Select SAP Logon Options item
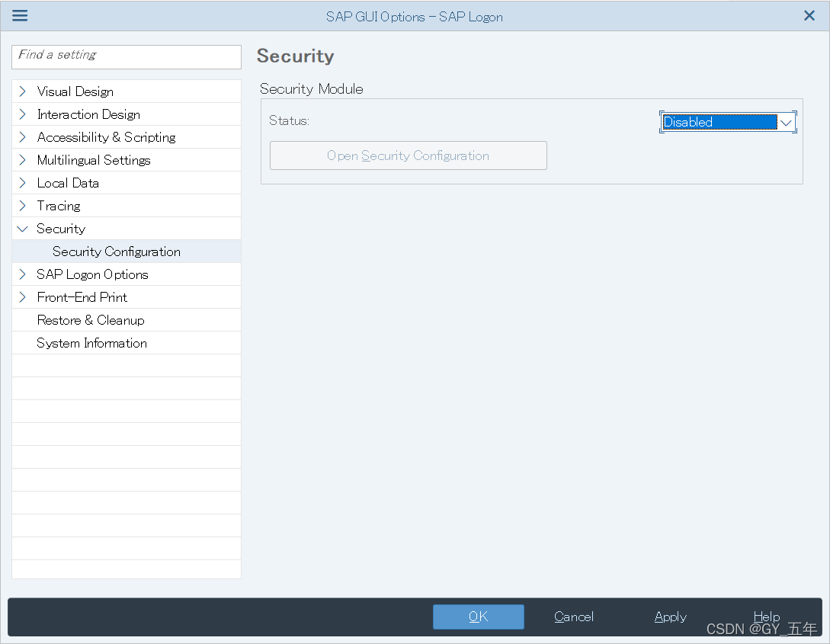Viewport: 830px width, 644px height. click(93, 274)
